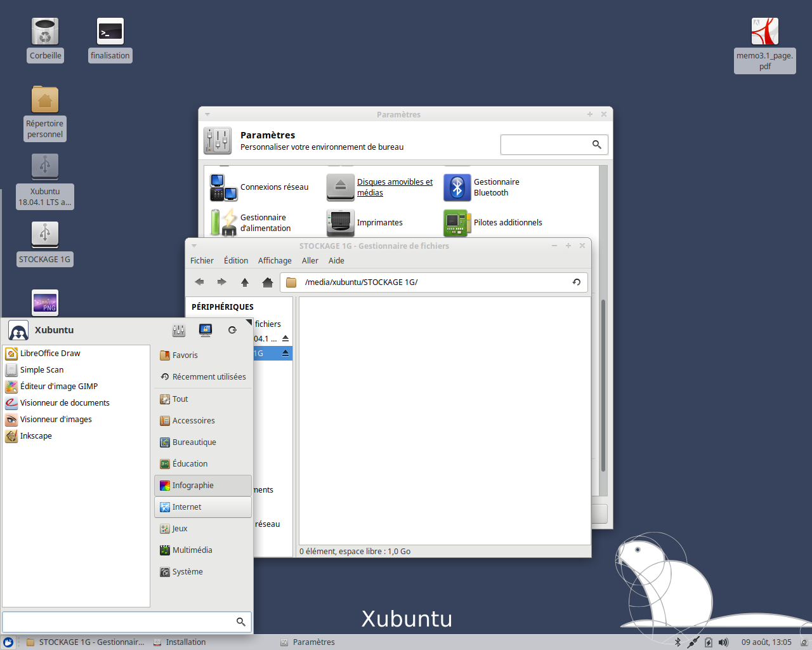Click the file manager path bar

click(434, 282)
